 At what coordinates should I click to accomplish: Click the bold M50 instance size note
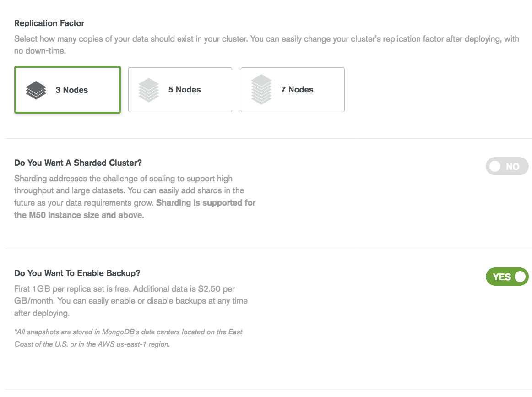coord(135,209)
